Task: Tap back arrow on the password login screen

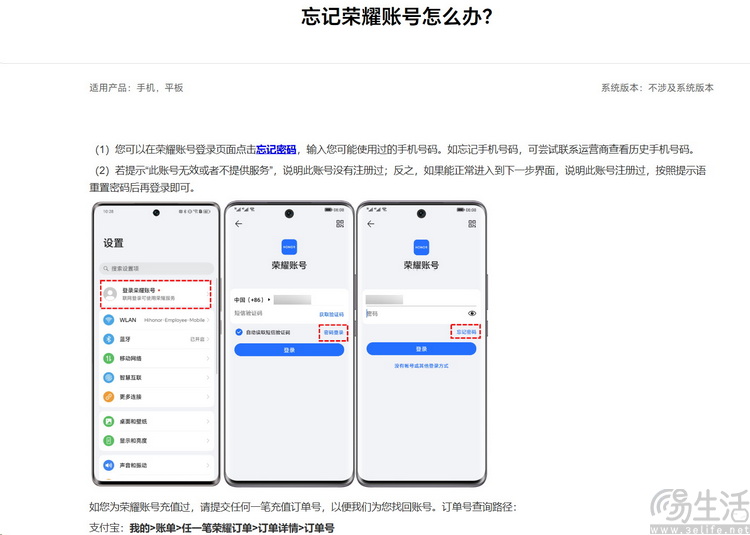Action: click(x=370, y=224)
